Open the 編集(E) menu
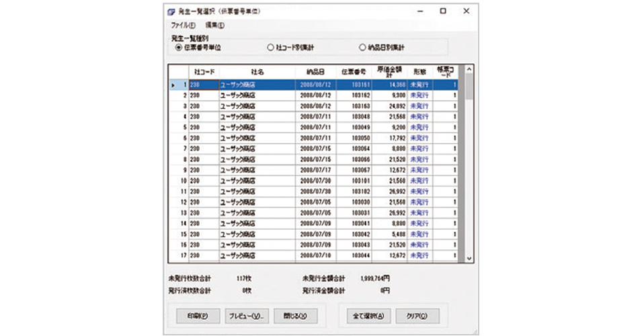 214,26
